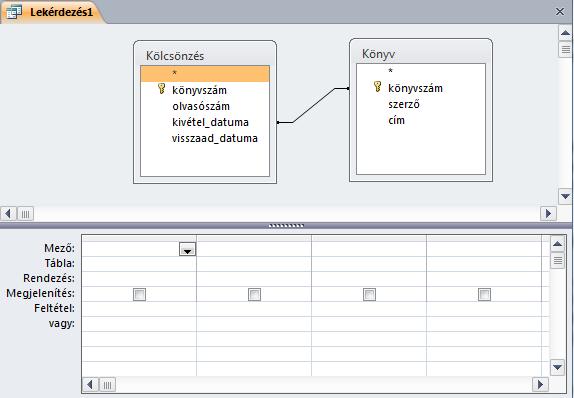Click the first column vagy cell
This screenshot has width=574, height=398.
[139, 324]
